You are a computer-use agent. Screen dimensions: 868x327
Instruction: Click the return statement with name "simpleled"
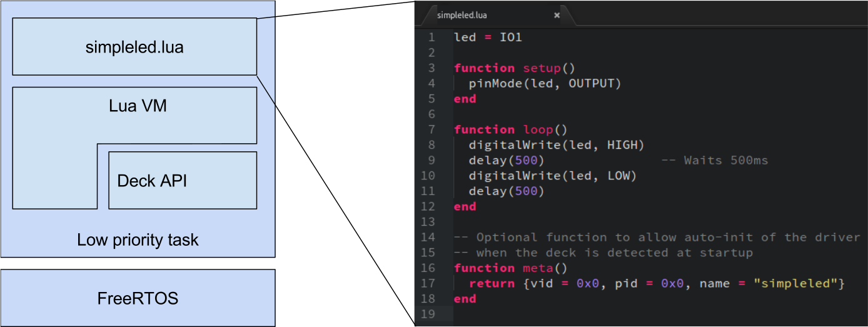[x=657, y=284]
